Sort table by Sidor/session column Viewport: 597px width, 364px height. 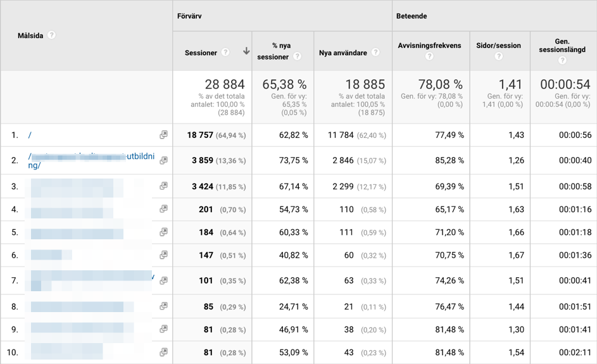[498, 46]
